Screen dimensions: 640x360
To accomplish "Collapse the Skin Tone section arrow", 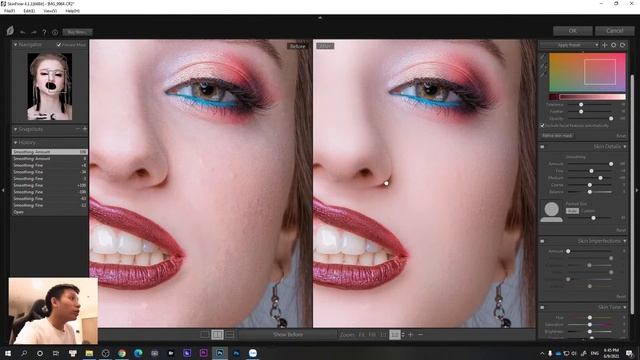I will pyautogui.click(x=625, y=307).
